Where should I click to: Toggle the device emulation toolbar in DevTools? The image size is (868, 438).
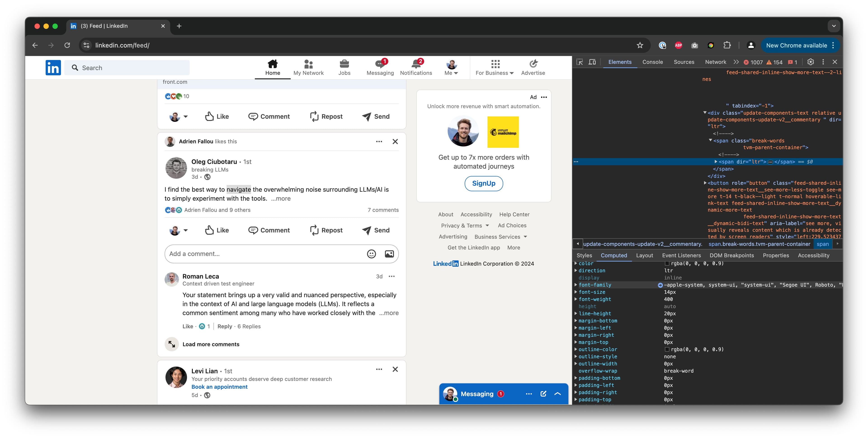pos(592,62)
